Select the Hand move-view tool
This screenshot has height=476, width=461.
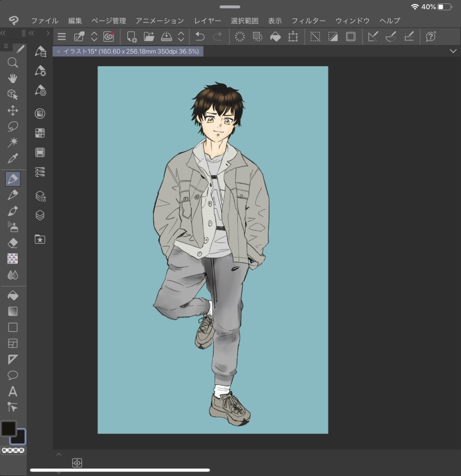[13, 78]
